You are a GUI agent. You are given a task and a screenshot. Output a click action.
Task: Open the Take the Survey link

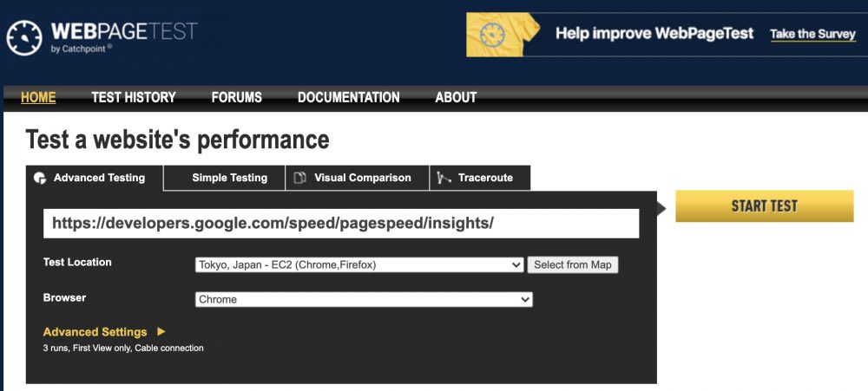(x=812, y=35)
